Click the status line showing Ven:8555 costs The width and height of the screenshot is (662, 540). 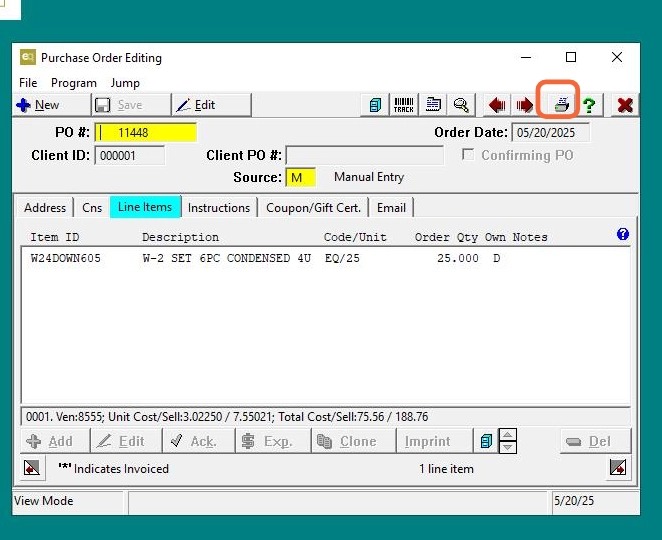click(326, 417)
